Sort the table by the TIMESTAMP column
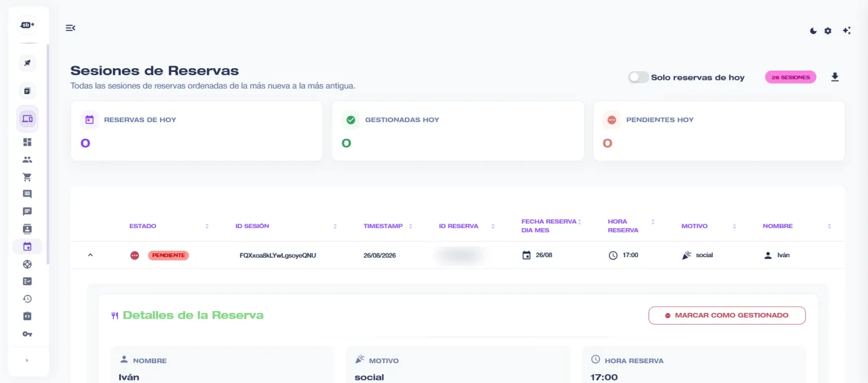Screen dimensions: 868x383 [x=410, y=226]
